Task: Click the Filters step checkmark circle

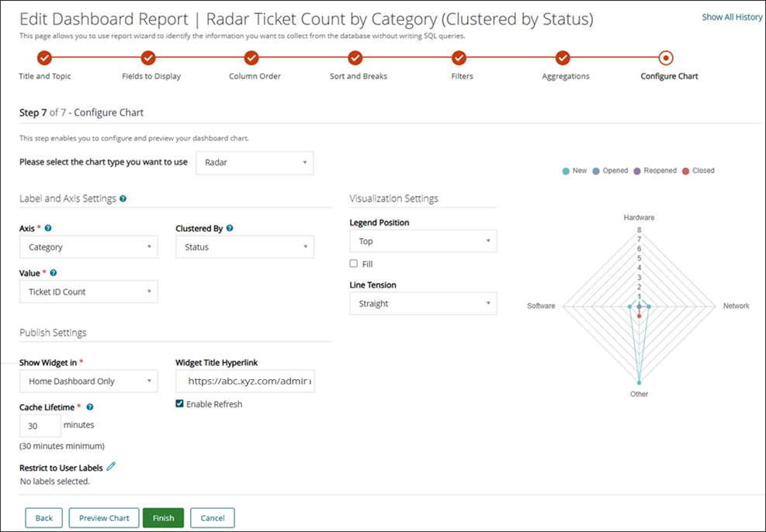Action: click(x=459, y=58)
